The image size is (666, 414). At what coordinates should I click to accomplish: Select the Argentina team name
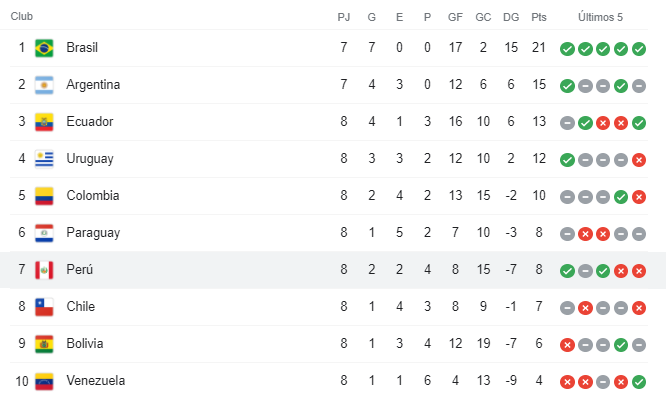(93, 85)
